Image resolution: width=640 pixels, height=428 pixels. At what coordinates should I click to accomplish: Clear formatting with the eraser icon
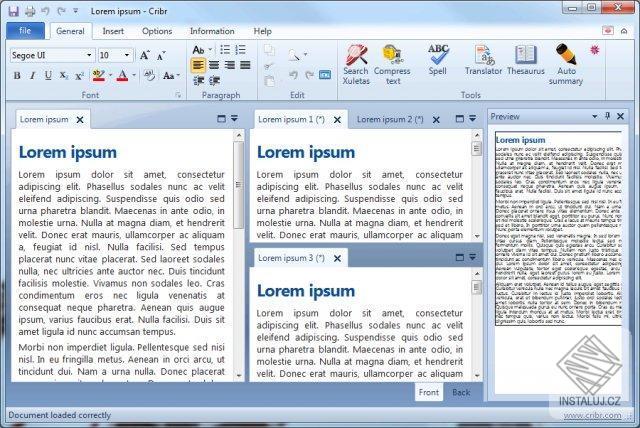149,75
